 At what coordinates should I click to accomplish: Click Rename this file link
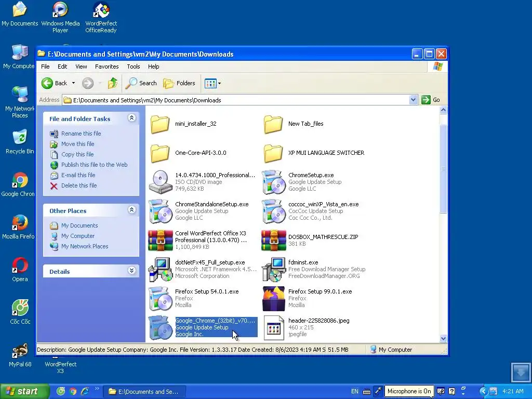pyautogui.click(x=81, y=134)
